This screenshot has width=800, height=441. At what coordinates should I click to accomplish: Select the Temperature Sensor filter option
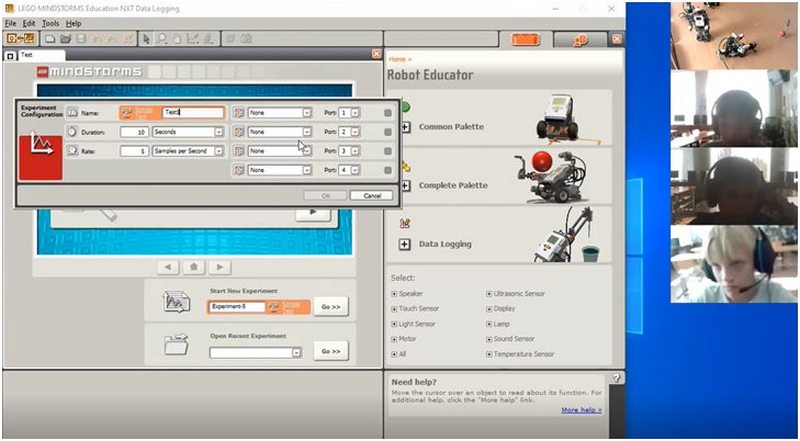click(x=520, y=354)
